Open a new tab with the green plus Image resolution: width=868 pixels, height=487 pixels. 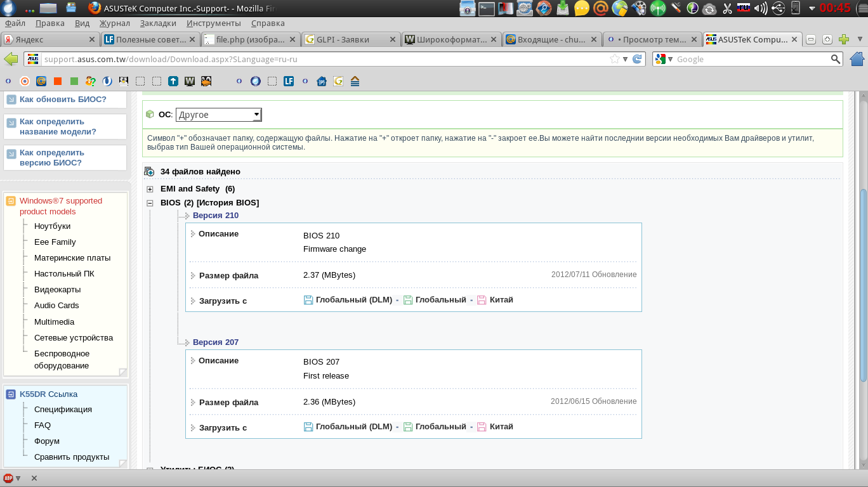(x=844, y=39)
